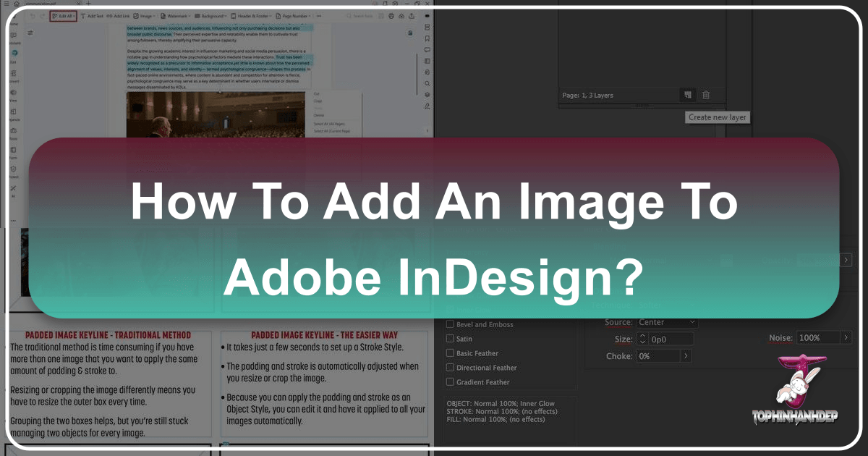
Task: Open the Header & Footer dropdown
Action: 252,15
